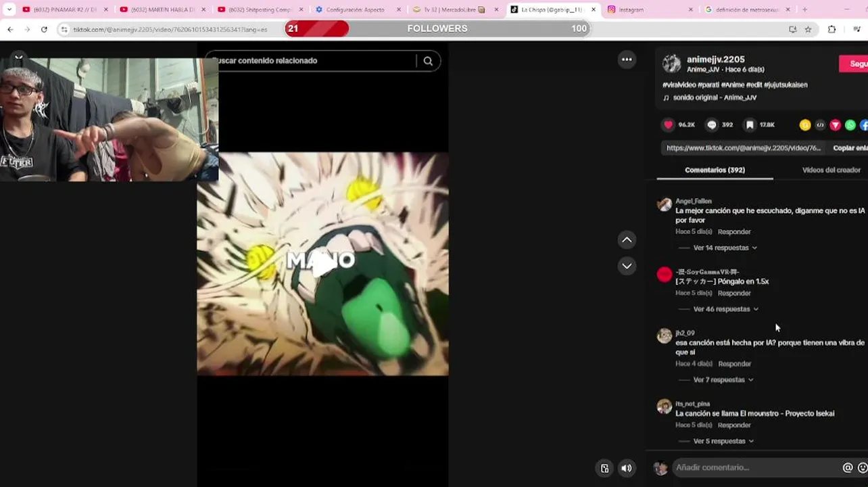Screen dimensions: 868x487
Task: Insert a mention with the @ icon
Action: tap(847, 467)
